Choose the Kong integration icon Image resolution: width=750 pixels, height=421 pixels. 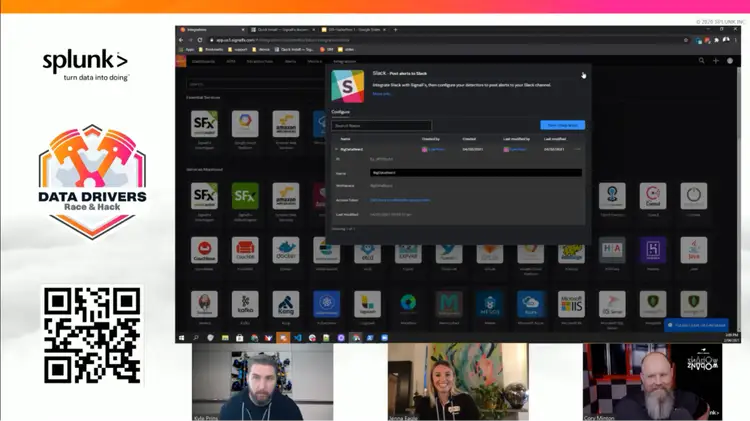(x=285, y=304)
